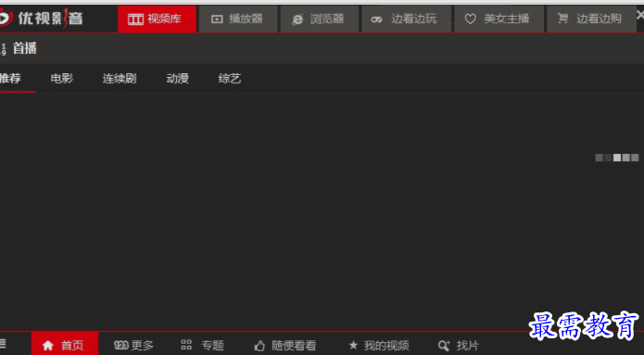644x355 pixels.
Task: Open 更多 in the bottom bar
Action: (x=133, y=345)
